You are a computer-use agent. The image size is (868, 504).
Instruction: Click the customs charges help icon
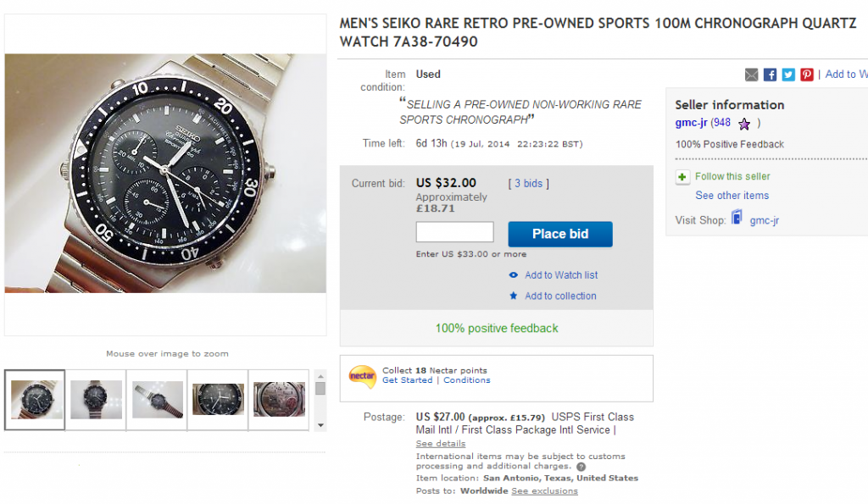(x=581, y=467)
